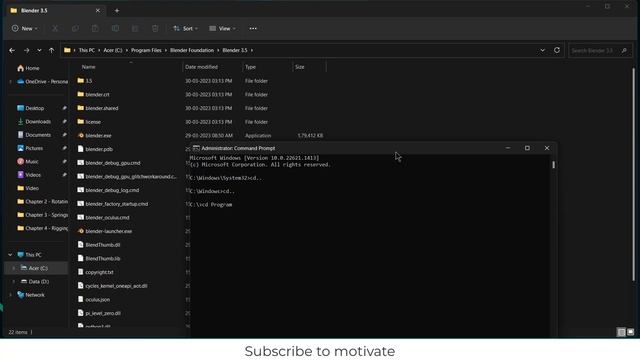Click This PC in the address bar
Image resolution: width=640 pixels, height=360 pixels.
click(x=87, y=50)
